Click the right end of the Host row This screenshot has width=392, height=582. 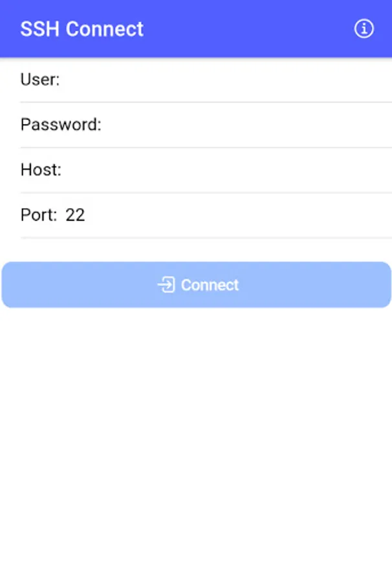(x=371, y=169)
